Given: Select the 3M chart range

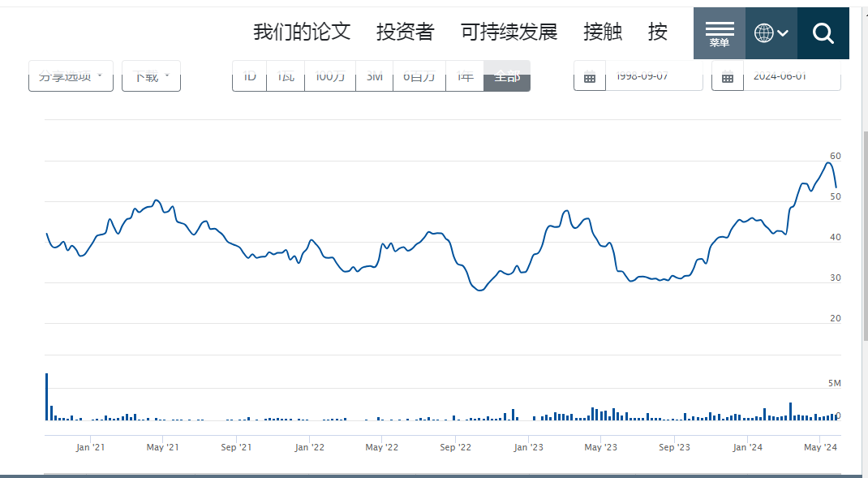Looking at the screenshot, I should point(374,76).
